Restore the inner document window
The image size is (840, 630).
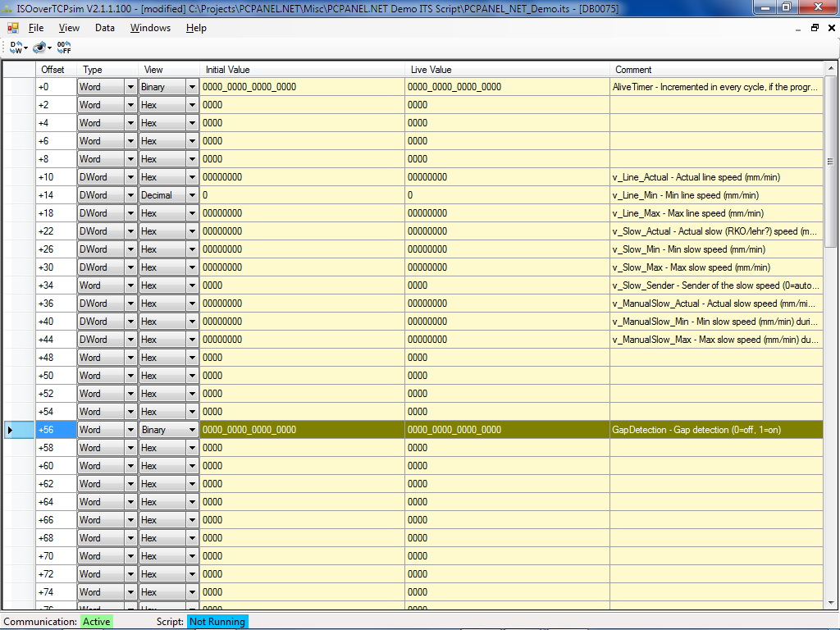click(x=815, y=28)
